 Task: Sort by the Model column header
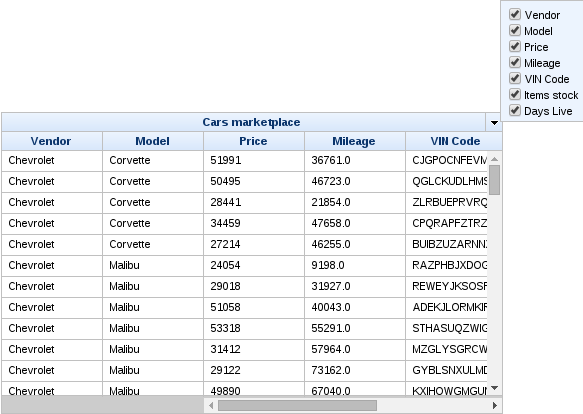pyautogui.click(x=153, y=141)
